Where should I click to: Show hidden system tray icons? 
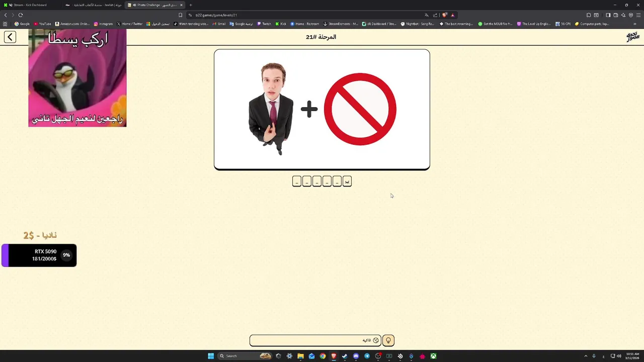(x=586, y=356)
